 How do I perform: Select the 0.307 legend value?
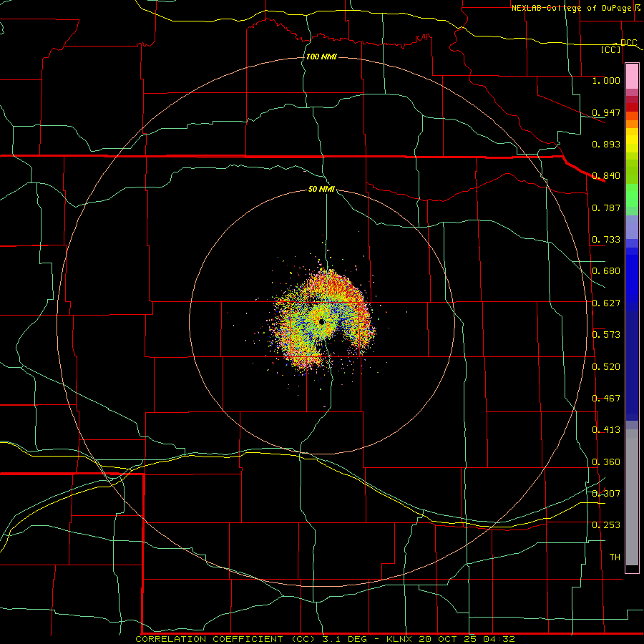coord(606,494)
